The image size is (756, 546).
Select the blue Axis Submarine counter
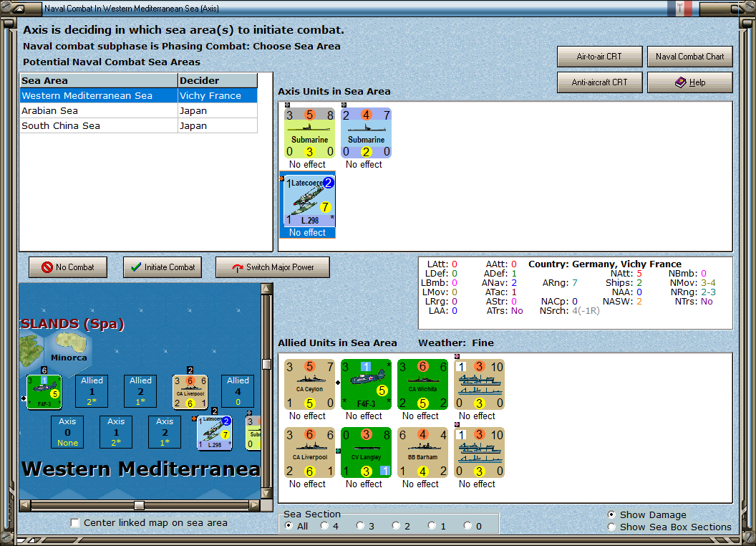click(x=366, y=133)
